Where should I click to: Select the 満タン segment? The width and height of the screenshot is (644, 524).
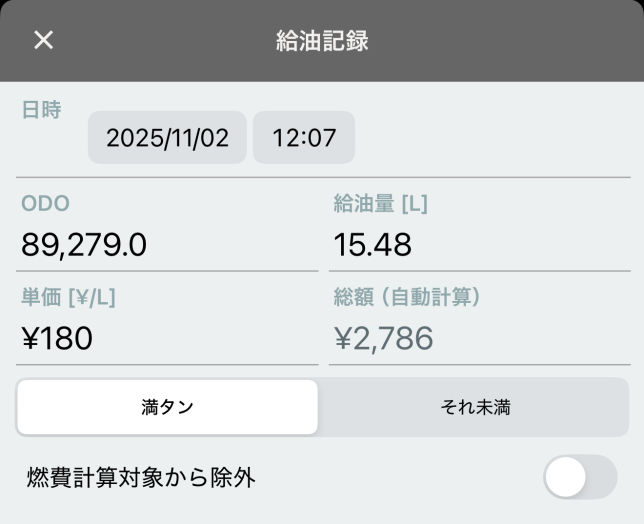coord(167,407)
